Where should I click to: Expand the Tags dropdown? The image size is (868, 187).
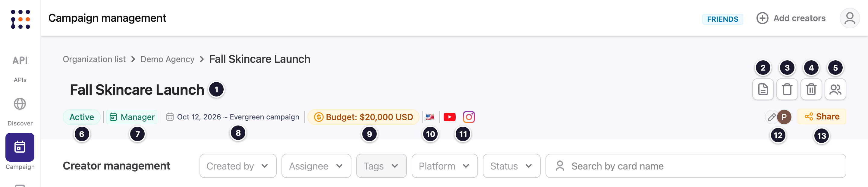(x=381, y=166)
